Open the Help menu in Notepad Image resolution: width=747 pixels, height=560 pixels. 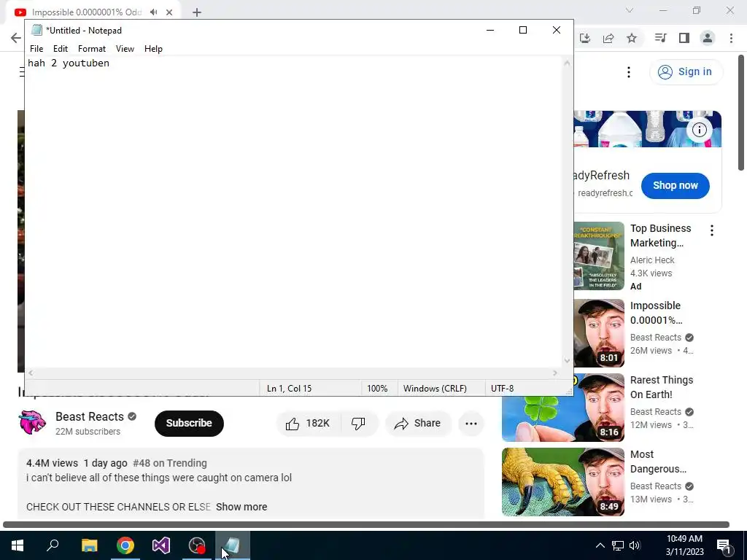coord(153,49)
